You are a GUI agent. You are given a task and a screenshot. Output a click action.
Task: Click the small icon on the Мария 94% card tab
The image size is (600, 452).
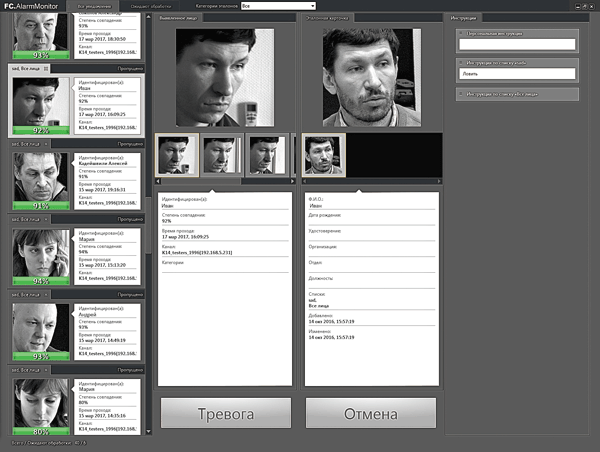[x=46, y=219]
